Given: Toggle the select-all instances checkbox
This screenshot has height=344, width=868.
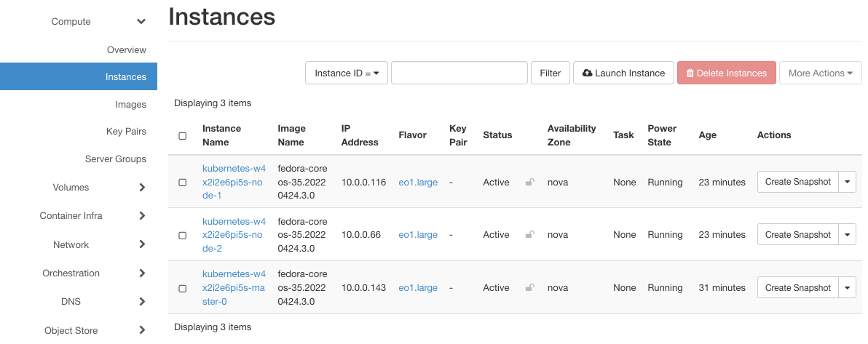Looking at the screenshot, I should click(x=183, y=135).
